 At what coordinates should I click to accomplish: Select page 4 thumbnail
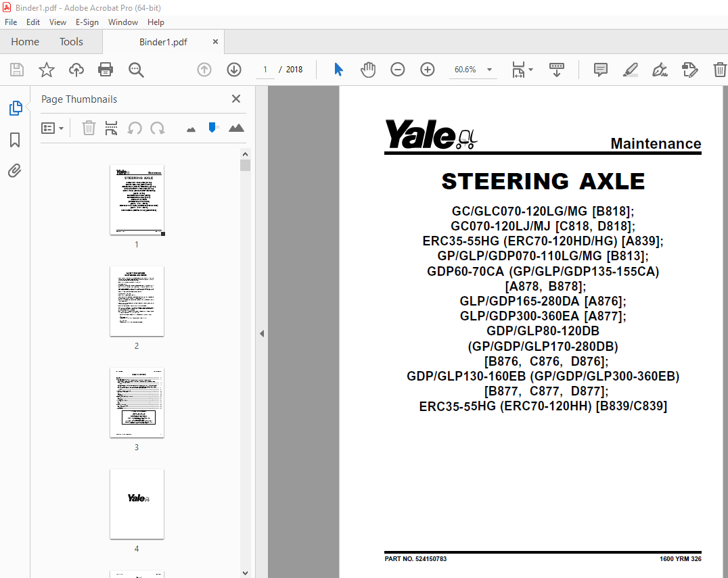point(137,504)
